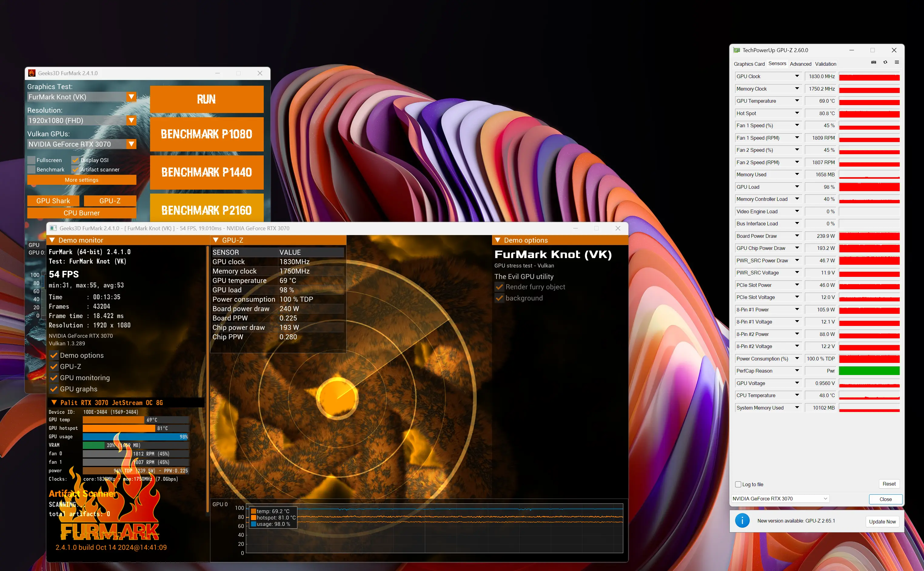The image size is (924, 571).
Task: Close the FurMark Knot render window
Action: 618,228
